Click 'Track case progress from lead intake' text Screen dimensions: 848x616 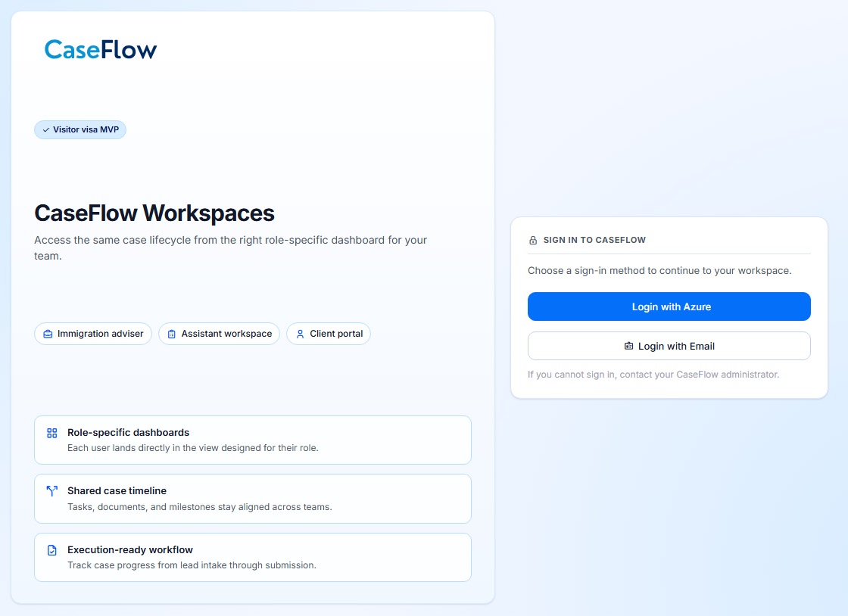[192, 565]
